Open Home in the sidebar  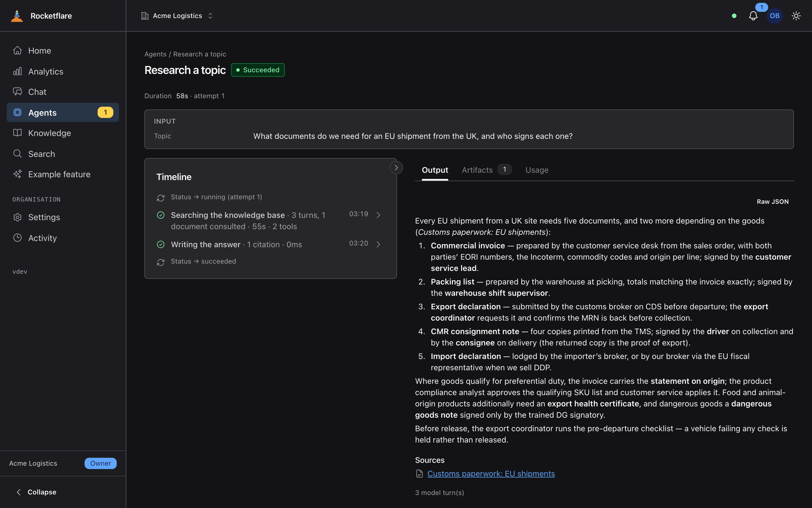point(63,51)
